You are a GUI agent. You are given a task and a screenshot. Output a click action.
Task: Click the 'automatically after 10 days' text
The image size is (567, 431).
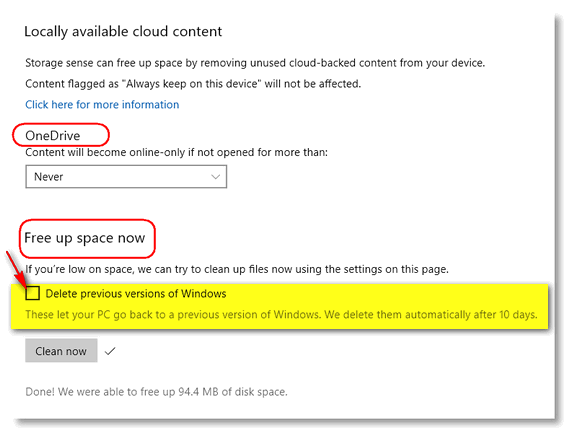point(471,315)
